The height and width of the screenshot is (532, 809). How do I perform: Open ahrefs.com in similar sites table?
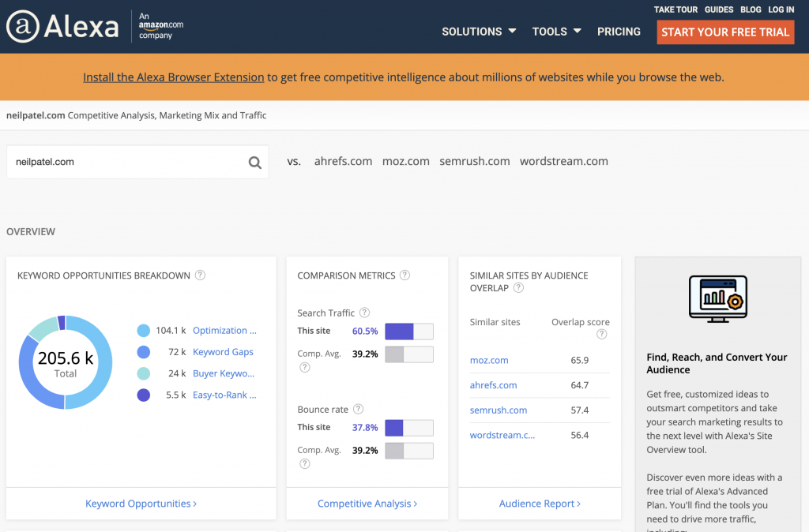[493, 385]
